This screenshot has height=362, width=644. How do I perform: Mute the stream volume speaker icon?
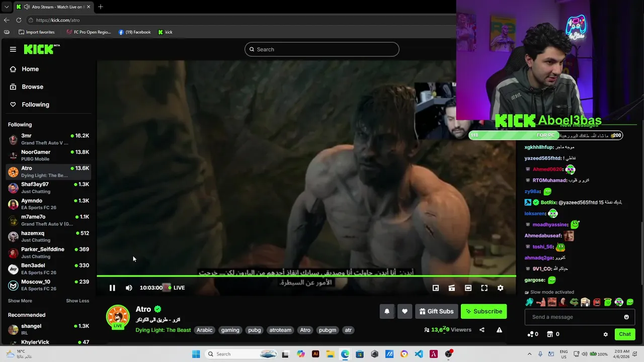tap(129, 288)
